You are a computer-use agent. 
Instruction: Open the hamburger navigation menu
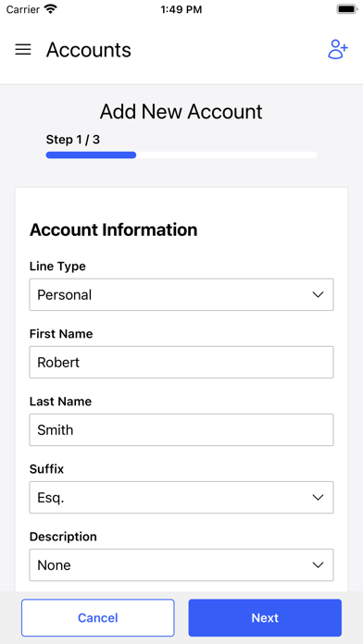pos(23,50)
